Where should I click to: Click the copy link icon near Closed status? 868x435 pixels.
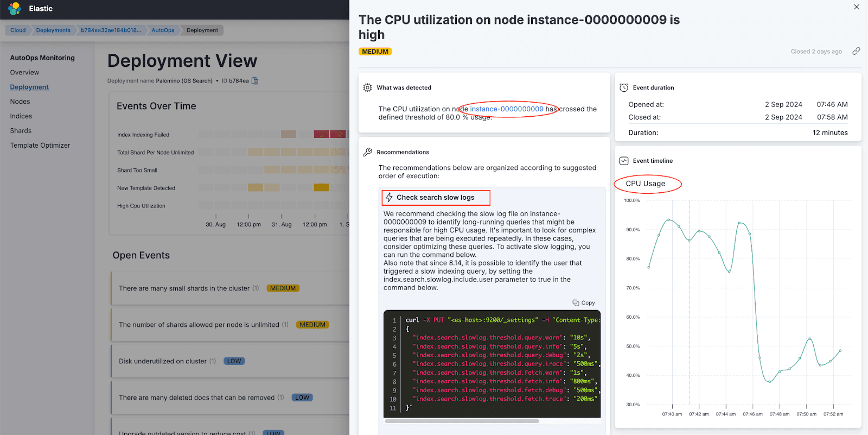pos(856,51)
